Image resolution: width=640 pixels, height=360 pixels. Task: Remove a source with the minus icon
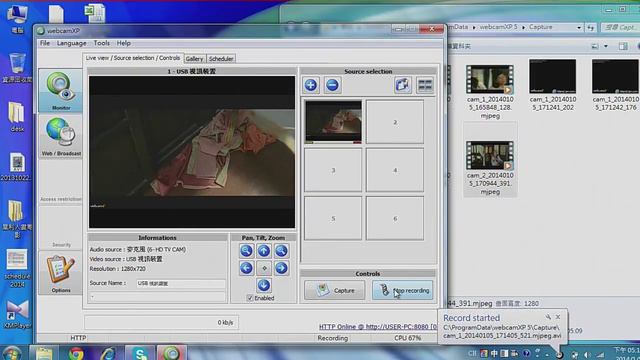(332, 85)
